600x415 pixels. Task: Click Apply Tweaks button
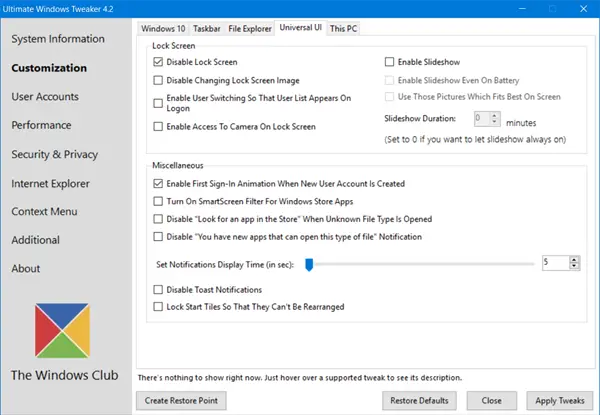[560, 400]
